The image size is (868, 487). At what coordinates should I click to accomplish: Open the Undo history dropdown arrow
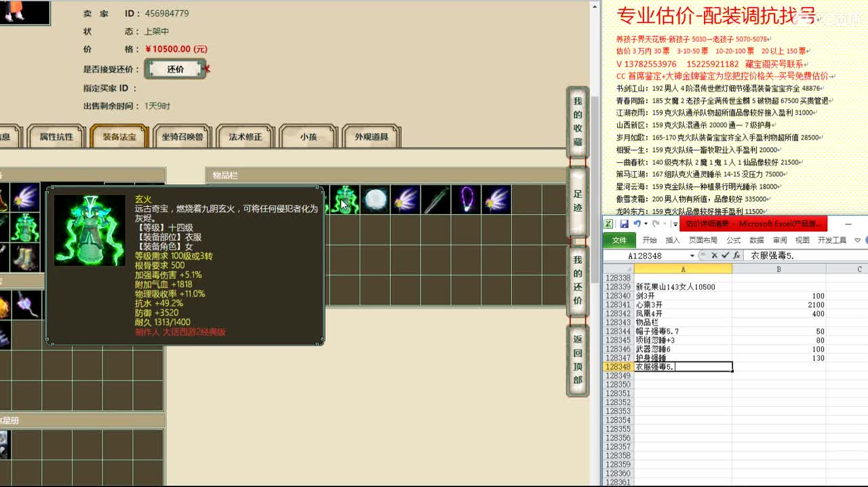click(x=646, y=224)
